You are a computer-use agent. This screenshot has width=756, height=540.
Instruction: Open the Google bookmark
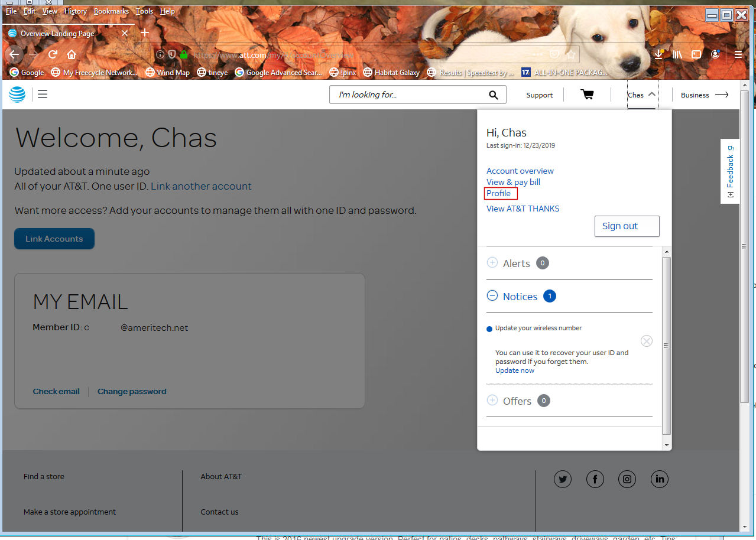coord(27,73)
